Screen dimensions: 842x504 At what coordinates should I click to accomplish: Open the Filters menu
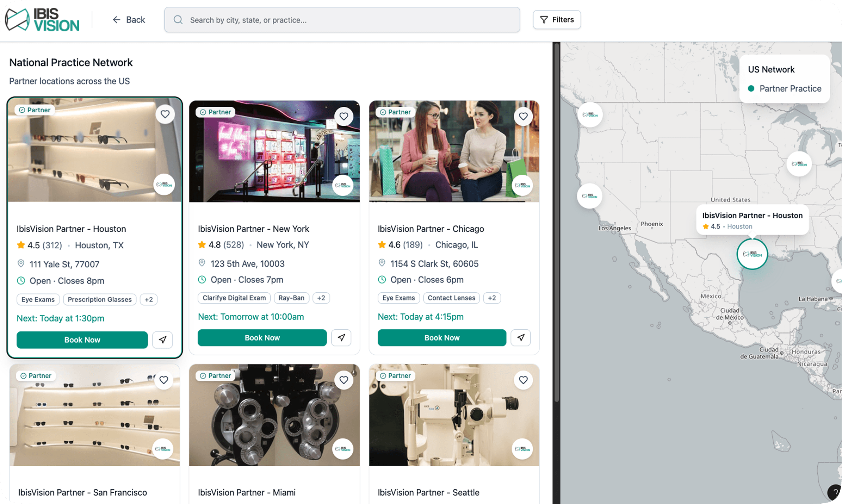(557, 20)
